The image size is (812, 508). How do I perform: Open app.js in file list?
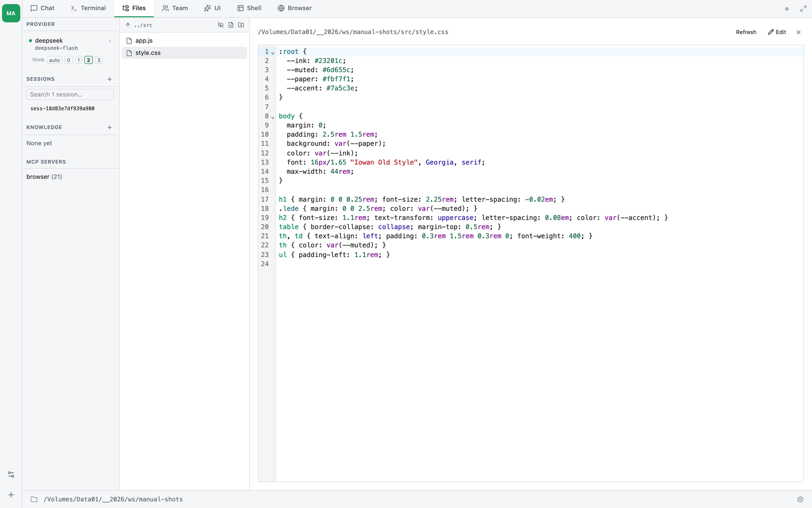tap(184, 41)
